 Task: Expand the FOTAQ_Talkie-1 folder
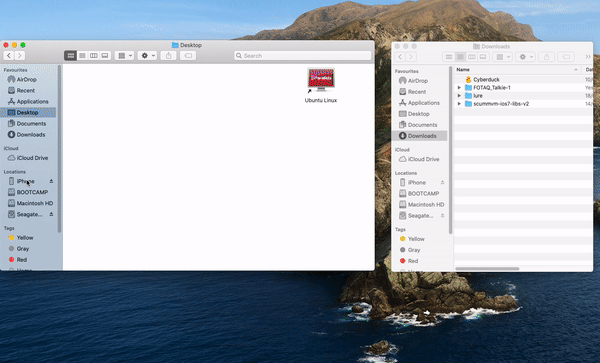pos(460,88)
